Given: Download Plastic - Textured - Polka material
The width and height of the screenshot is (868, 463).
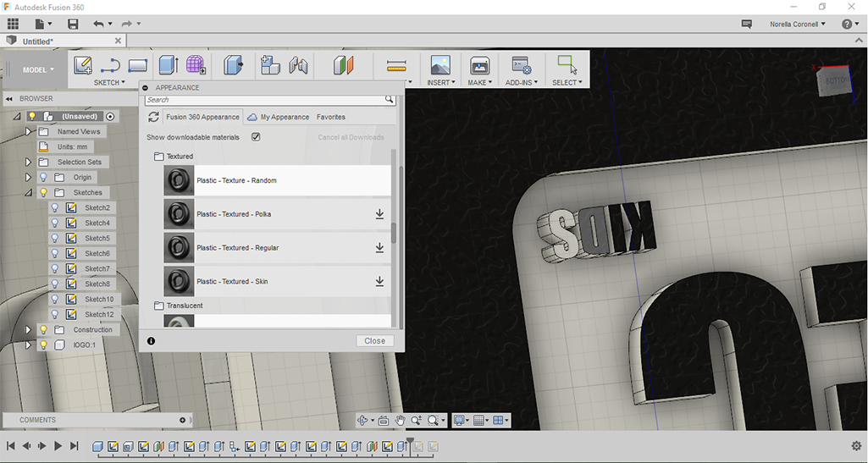Looking at the screenshot, I should click(379, 214).
